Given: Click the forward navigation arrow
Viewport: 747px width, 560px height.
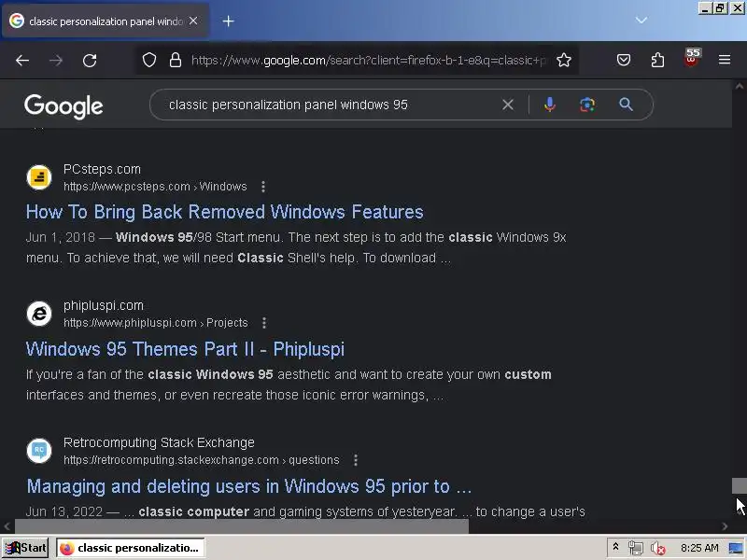Looking at the screenshot, I should [x=56, y=61].
